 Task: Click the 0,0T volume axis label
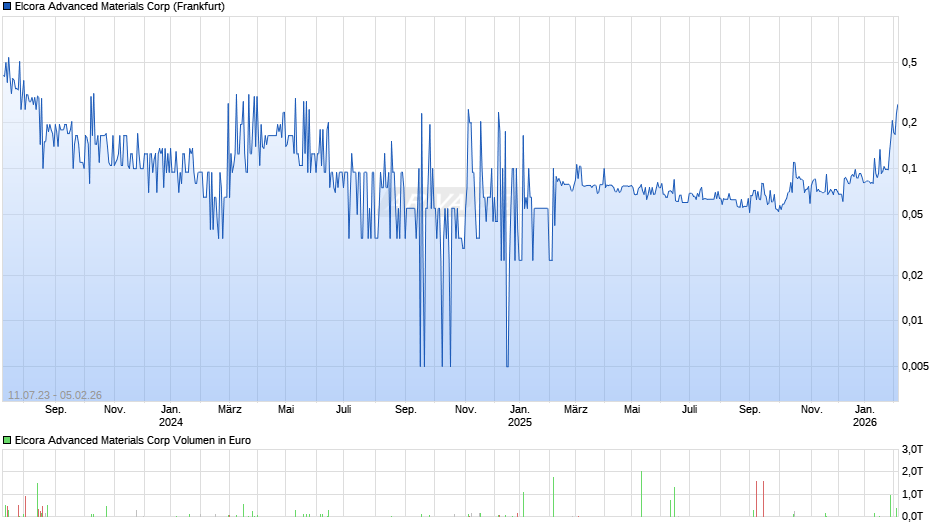point(912,516)
